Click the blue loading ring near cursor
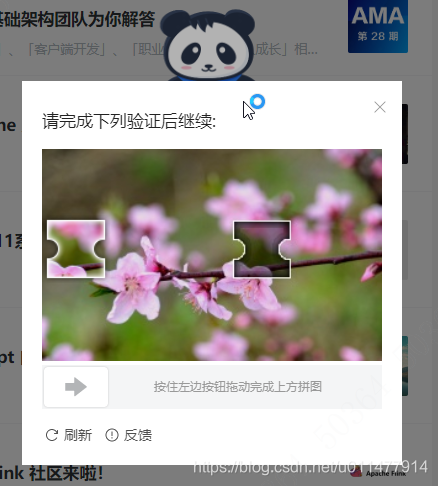Screen dimensions: 438x486 pyautogui.click(x=257, y=101)
